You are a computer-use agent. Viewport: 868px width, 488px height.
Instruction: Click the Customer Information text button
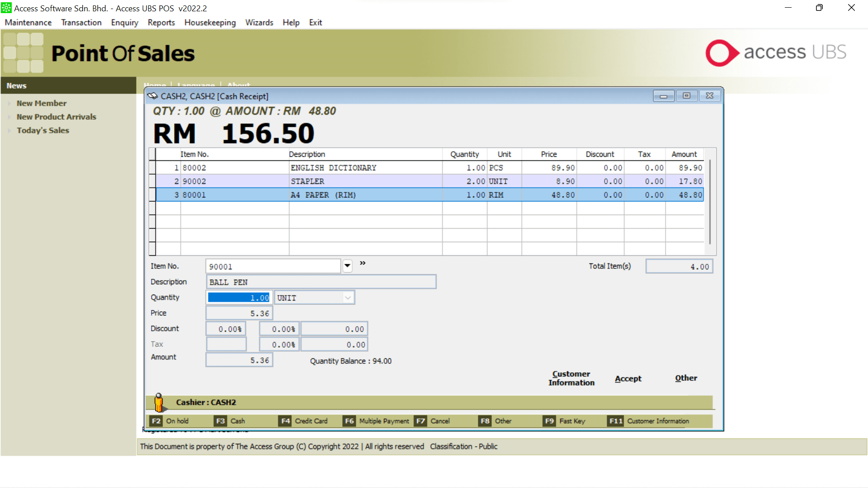pos(571,378)
